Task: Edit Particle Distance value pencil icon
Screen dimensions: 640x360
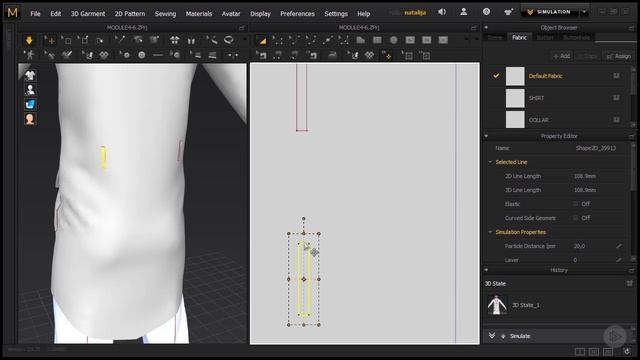Action: (619, 246)
